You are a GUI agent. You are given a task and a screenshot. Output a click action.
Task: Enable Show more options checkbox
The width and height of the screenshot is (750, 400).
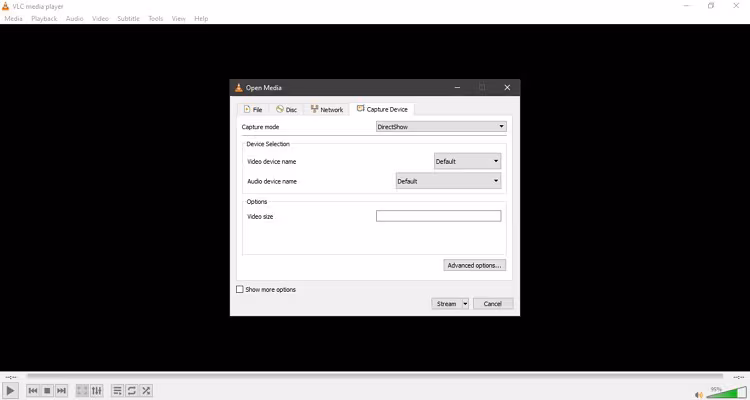[x=240, y=289]
